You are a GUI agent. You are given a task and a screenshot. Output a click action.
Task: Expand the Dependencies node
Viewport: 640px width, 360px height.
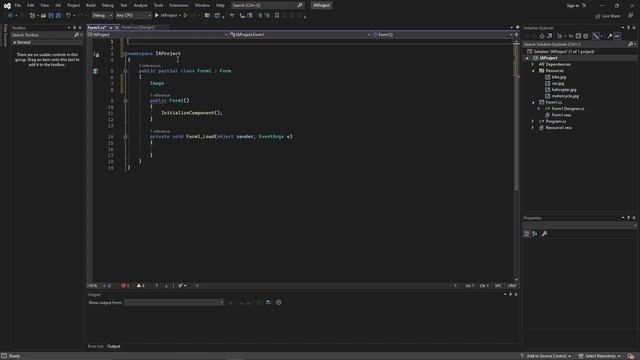click(533, 64)
